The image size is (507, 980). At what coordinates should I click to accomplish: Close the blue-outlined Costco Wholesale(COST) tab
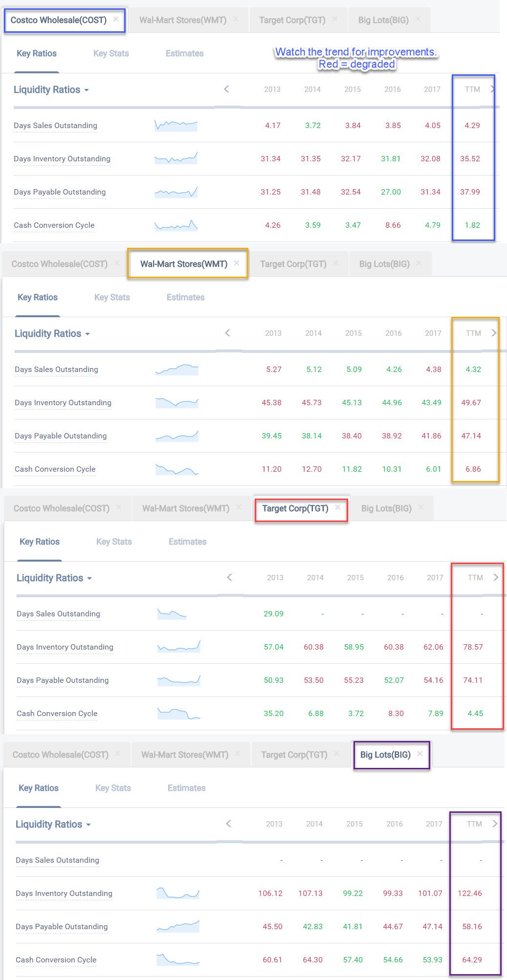[116, 20]
